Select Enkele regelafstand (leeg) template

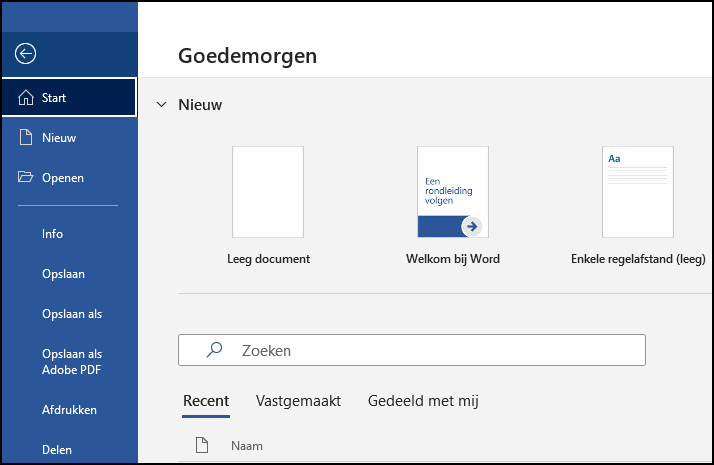[638, 192]
